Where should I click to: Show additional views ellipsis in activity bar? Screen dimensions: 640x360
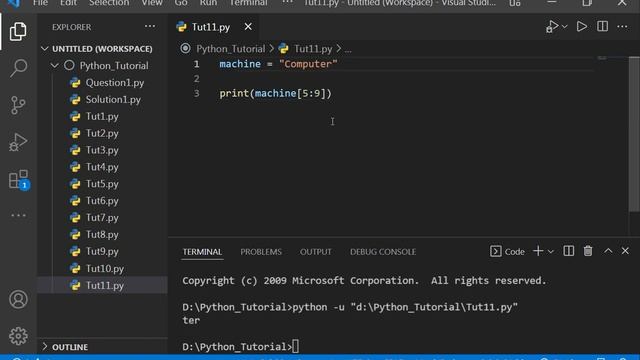(18, 215)
